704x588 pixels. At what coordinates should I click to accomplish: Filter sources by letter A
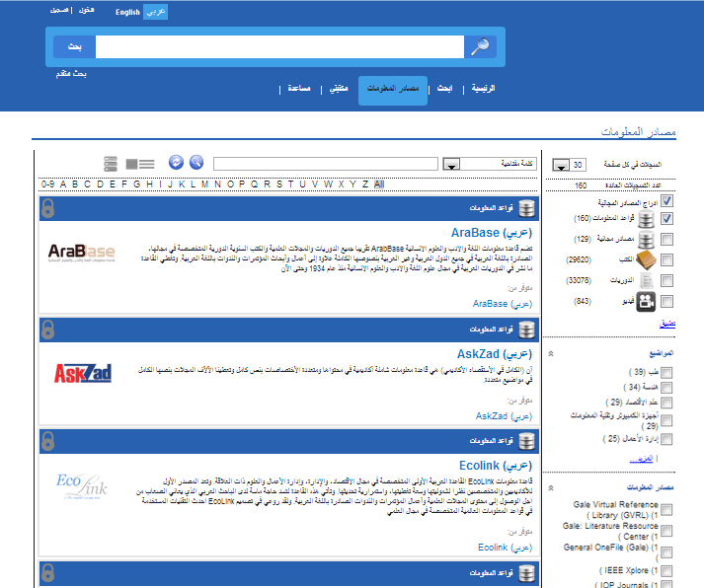click(63, 184)
